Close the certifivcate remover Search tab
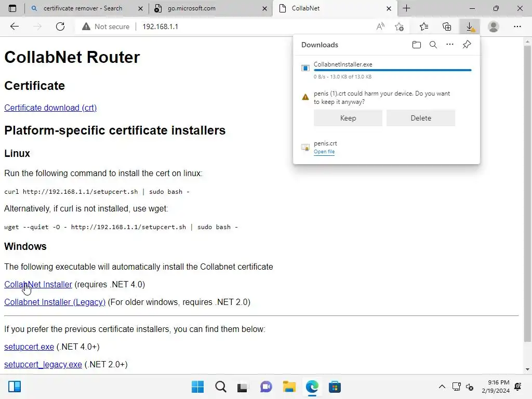 point(140,9)
